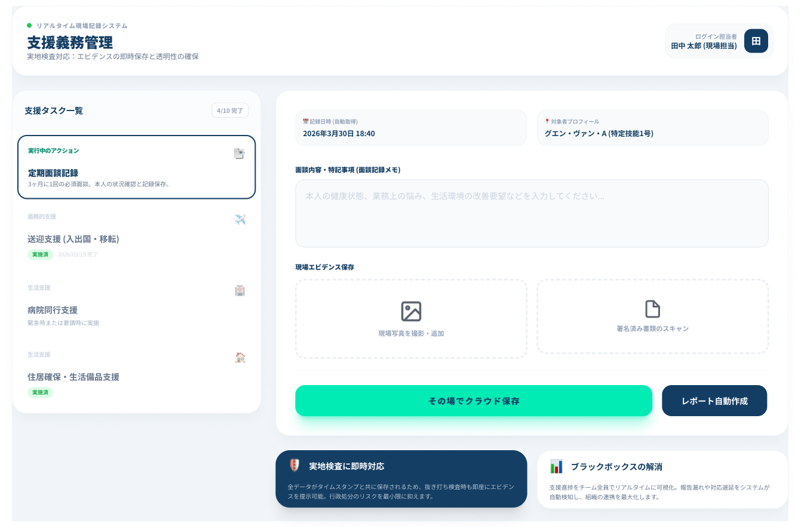Click the 実施済 badge under 送迎支援

pyautogui.click(x=40, y=254)
